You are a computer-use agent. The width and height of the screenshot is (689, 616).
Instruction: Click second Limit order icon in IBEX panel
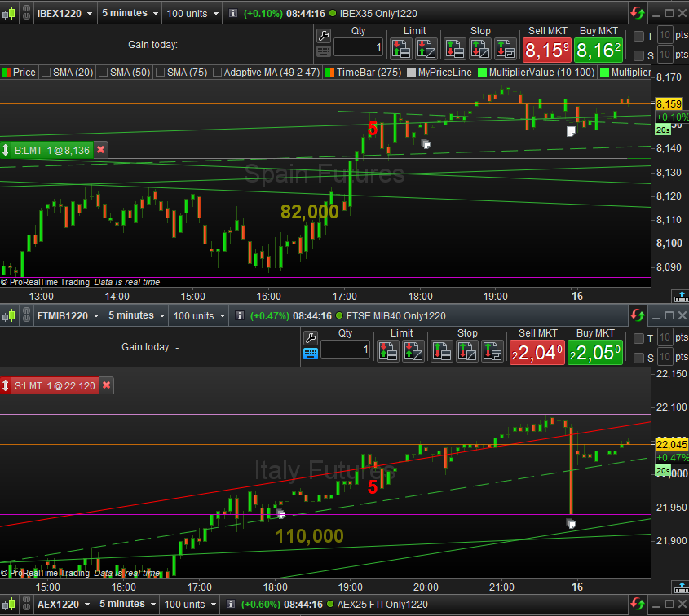[x=426, y=49]
